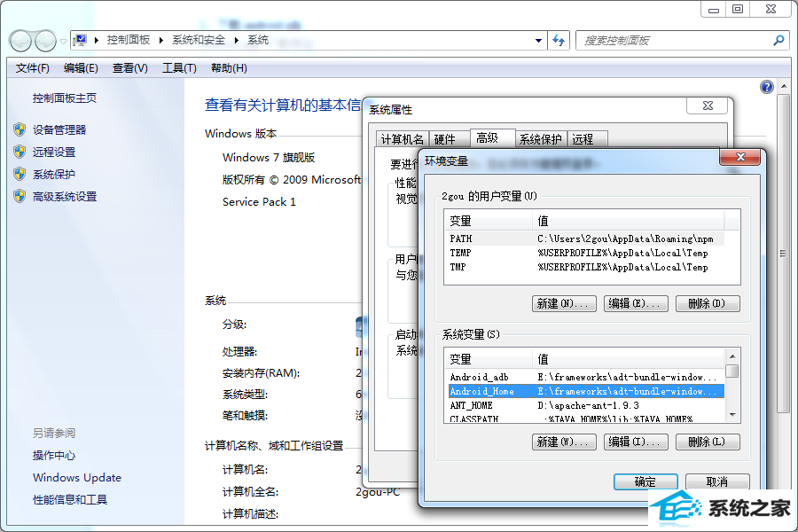Focus the 搜索控制面板 search field
The height and width of the screenshot is (532, 798).
pos(675,41)
